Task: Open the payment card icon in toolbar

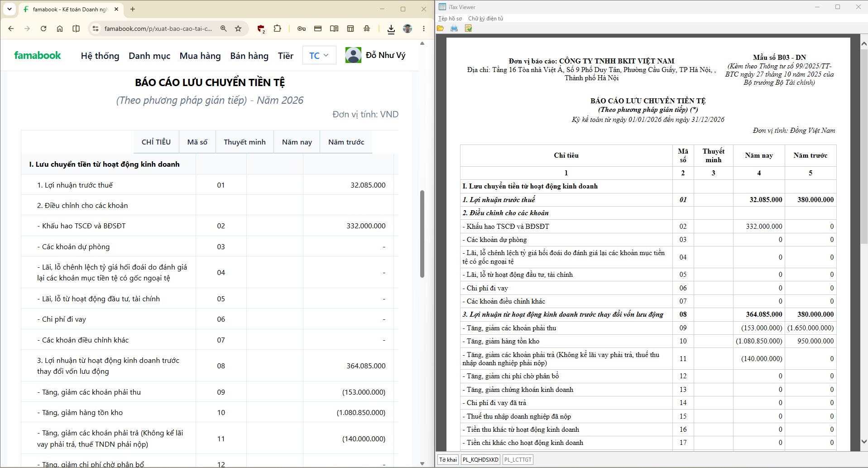Action: click(x=318, y=29)
